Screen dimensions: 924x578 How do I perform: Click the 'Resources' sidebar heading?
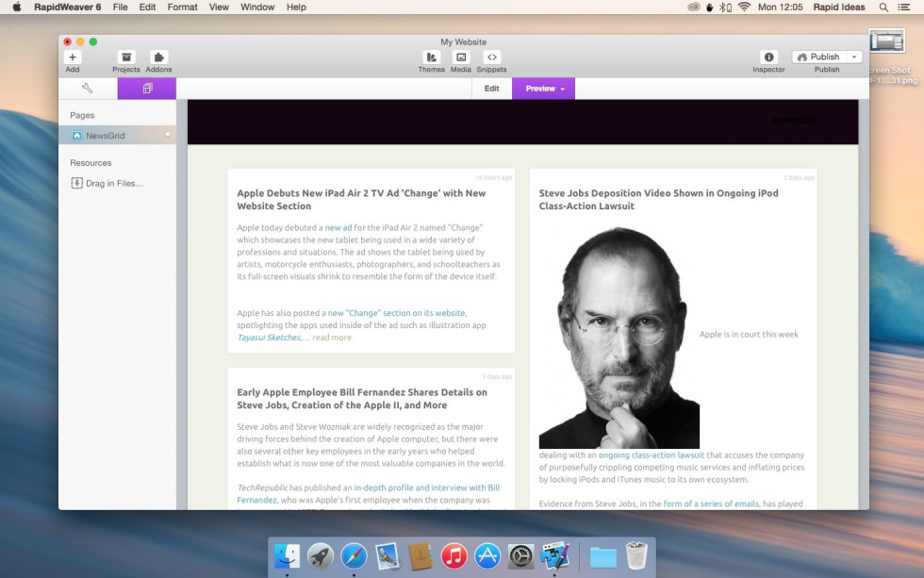(91, 162)
